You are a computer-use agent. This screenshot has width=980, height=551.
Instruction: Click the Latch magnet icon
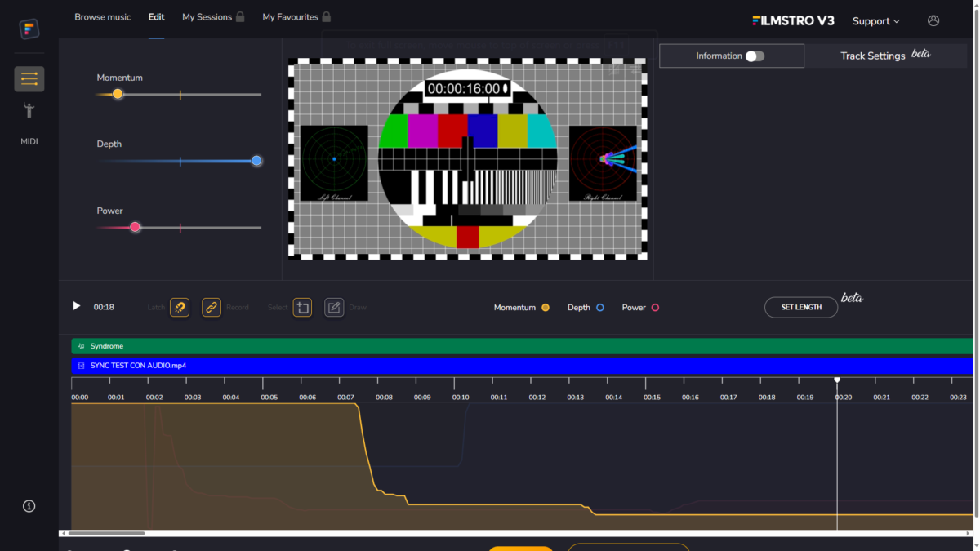click(x=180, y=308)
